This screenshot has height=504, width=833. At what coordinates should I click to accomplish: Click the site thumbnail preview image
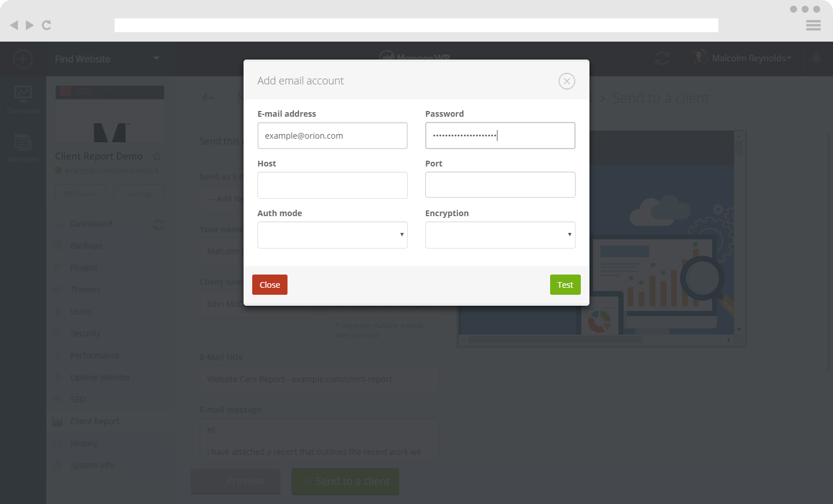(x=110, y=114)
